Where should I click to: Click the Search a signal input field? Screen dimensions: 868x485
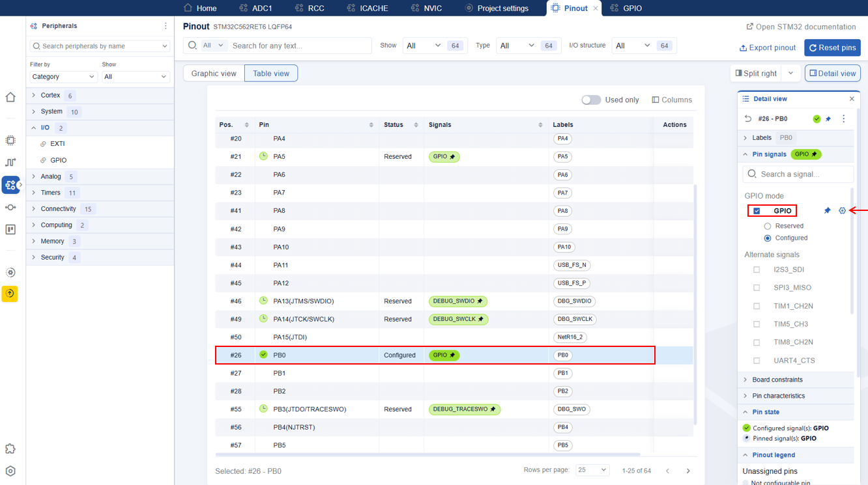[x=804, y=174]
